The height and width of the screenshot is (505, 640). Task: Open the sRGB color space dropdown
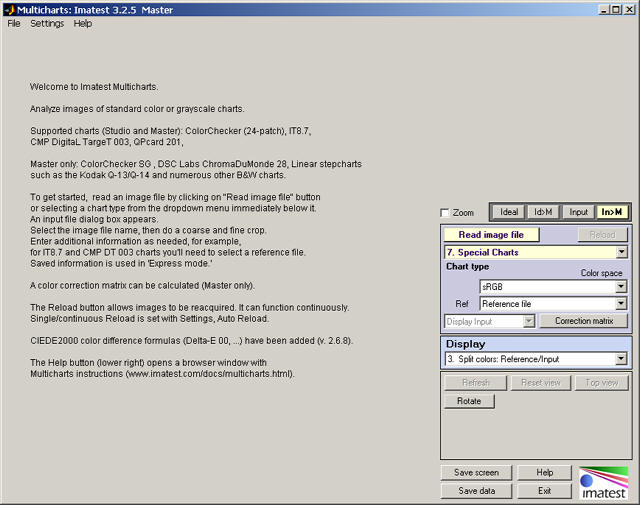point(553,287)
